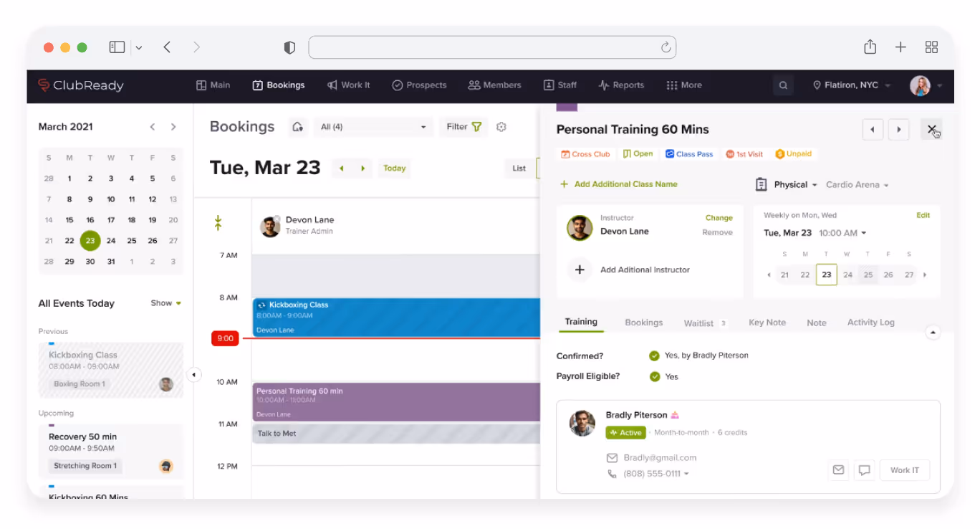Open the All (4) dropdown
Viewport: 980px width, 529px height.
coord(373,127)
